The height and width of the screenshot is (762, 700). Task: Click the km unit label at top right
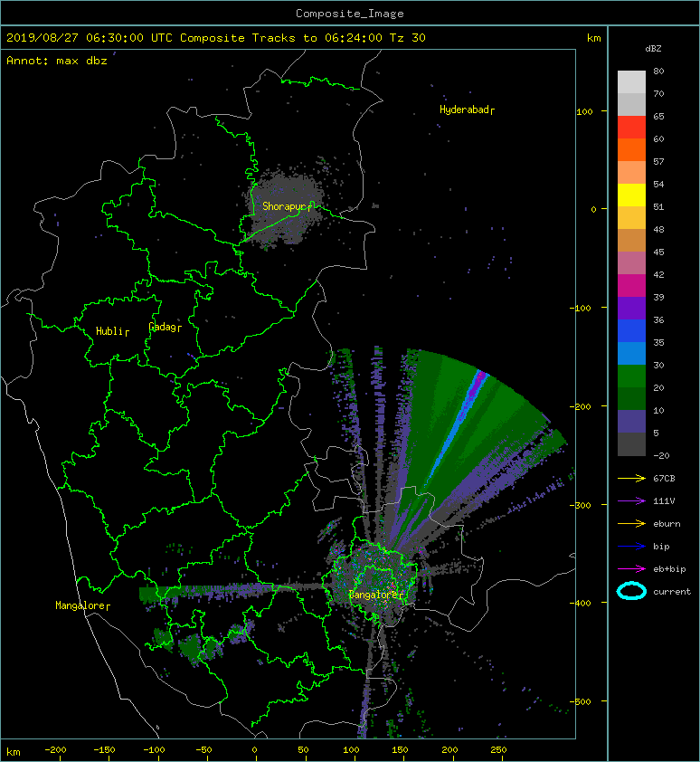(x=593, y=38)
